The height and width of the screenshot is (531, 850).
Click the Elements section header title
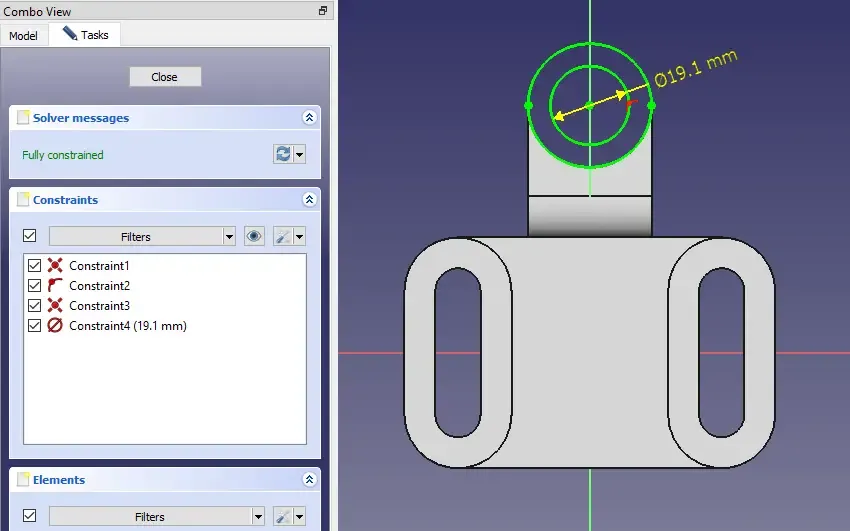(59, 480)
